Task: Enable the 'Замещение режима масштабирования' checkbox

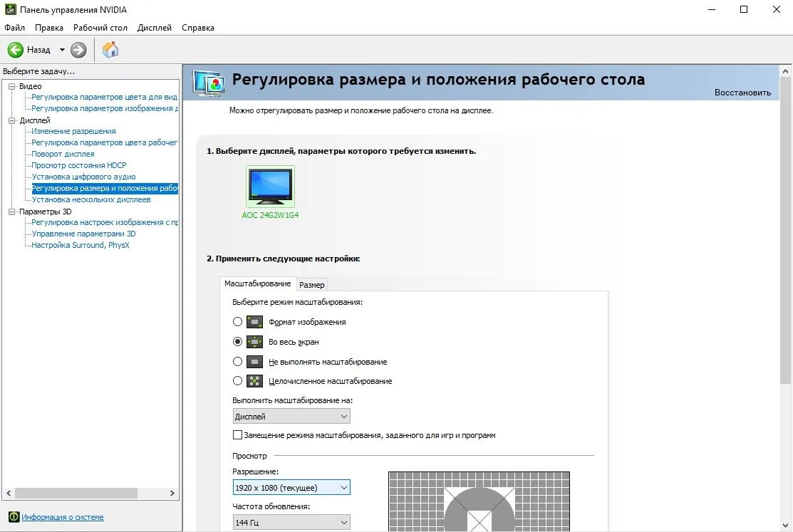Action: (x=237, y=435)
